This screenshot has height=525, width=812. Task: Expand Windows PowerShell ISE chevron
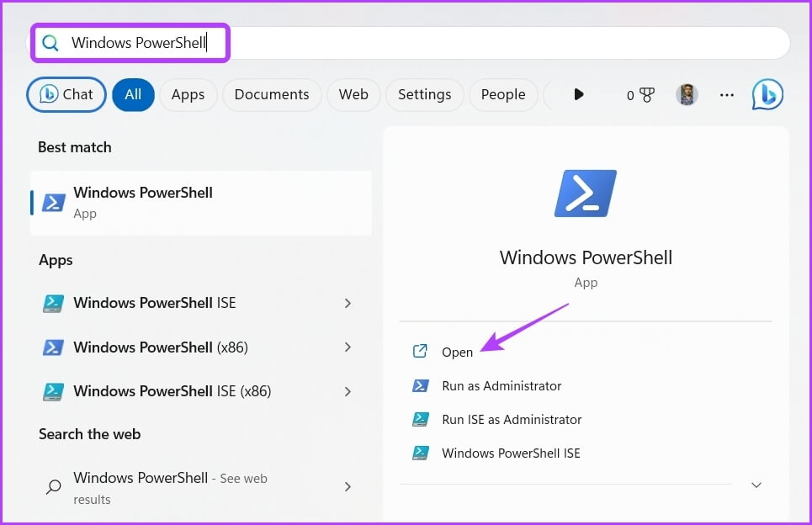[x=348, y=304]
